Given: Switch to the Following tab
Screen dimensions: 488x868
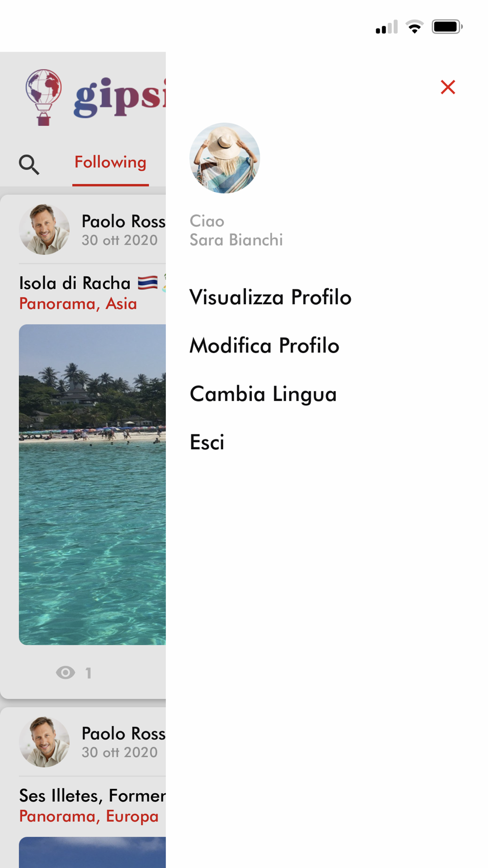Looking at the screenshot, I should 110,163.
